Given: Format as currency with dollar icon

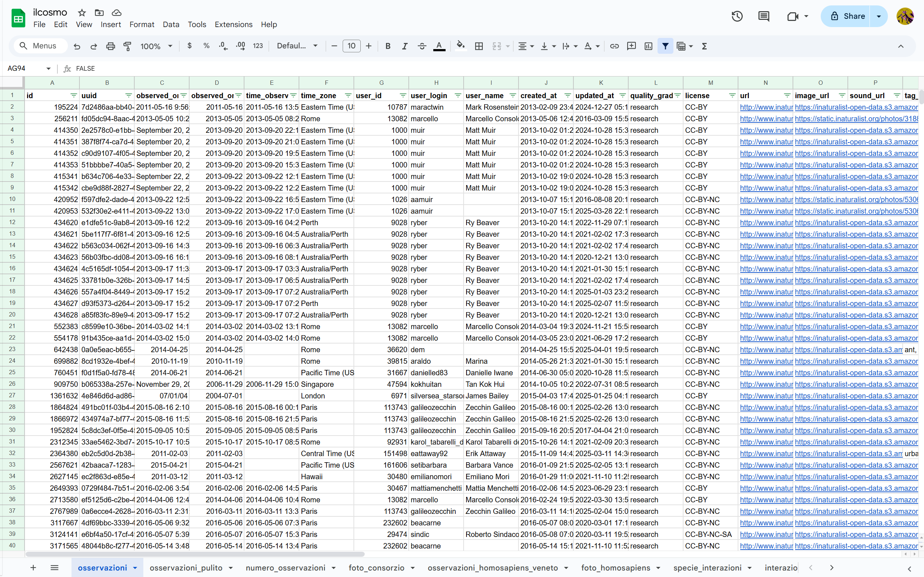Looking at the screenshot, I should 190,46.
